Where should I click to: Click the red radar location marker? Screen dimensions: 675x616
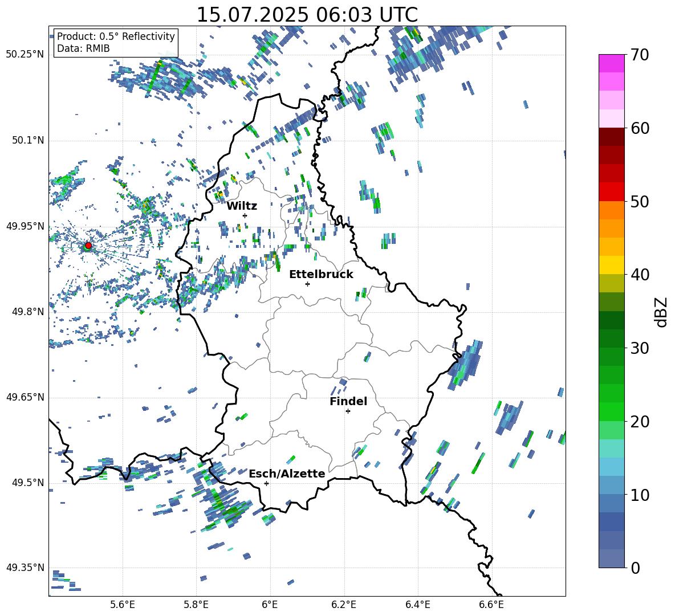coord(88,246)
